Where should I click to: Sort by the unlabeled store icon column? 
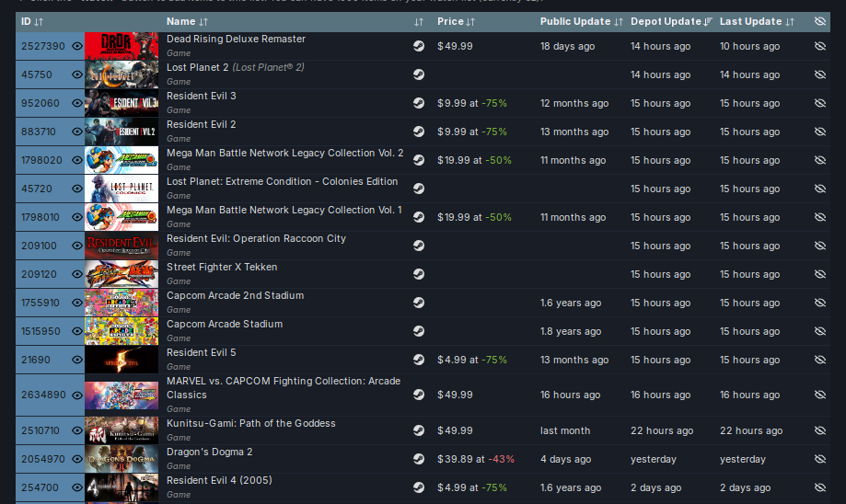(419, 21)
